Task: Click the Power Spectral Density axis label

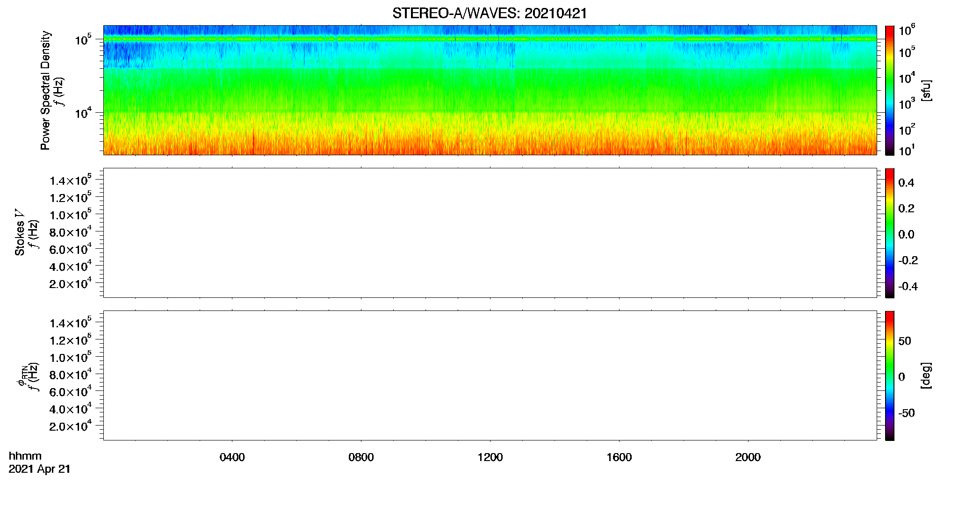Action: 45,90
